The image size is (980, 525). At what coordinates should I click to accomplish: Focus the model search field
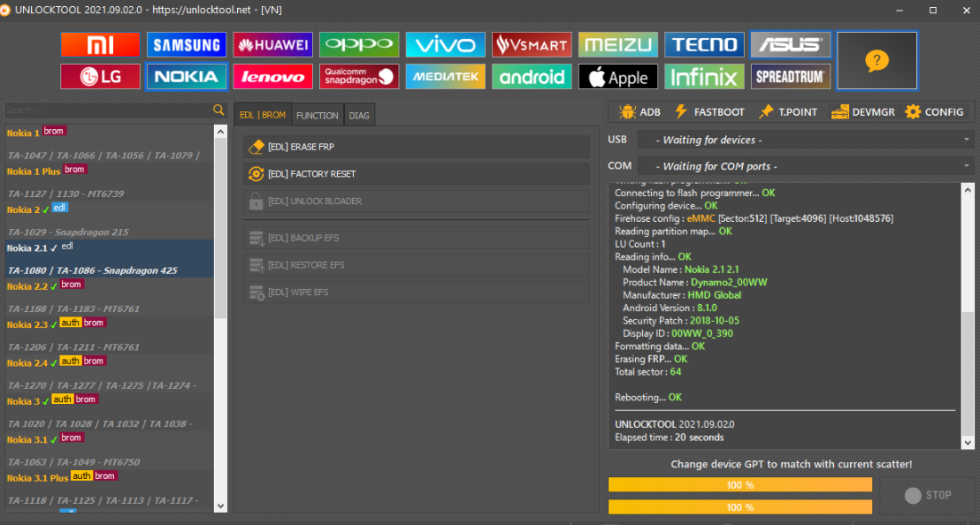pos(108,110)
